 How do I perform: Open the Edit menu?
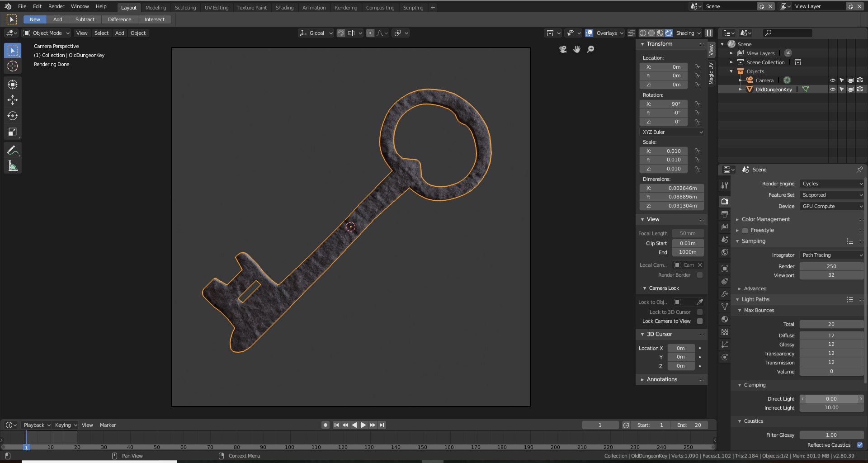tap(37, 6)
